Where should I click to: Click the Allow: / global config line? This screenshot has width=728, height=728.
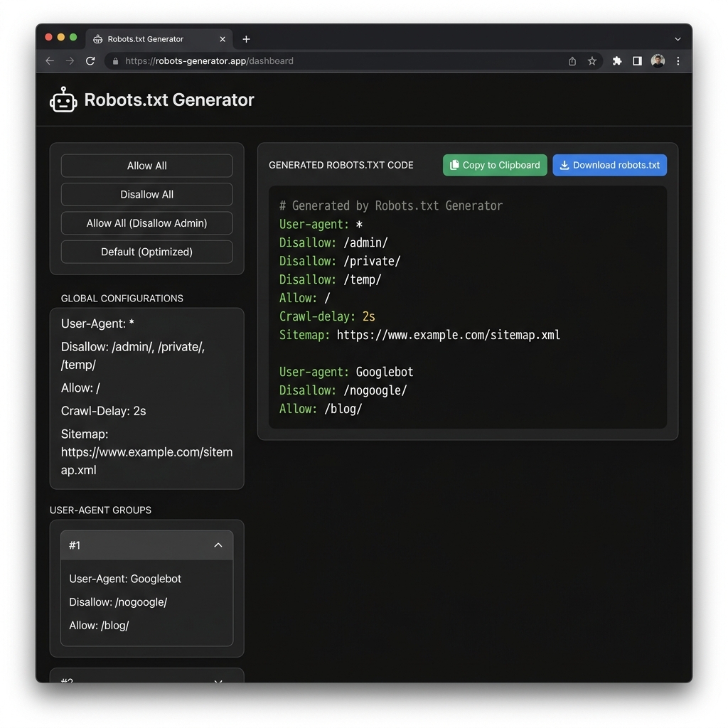point(80,388)
